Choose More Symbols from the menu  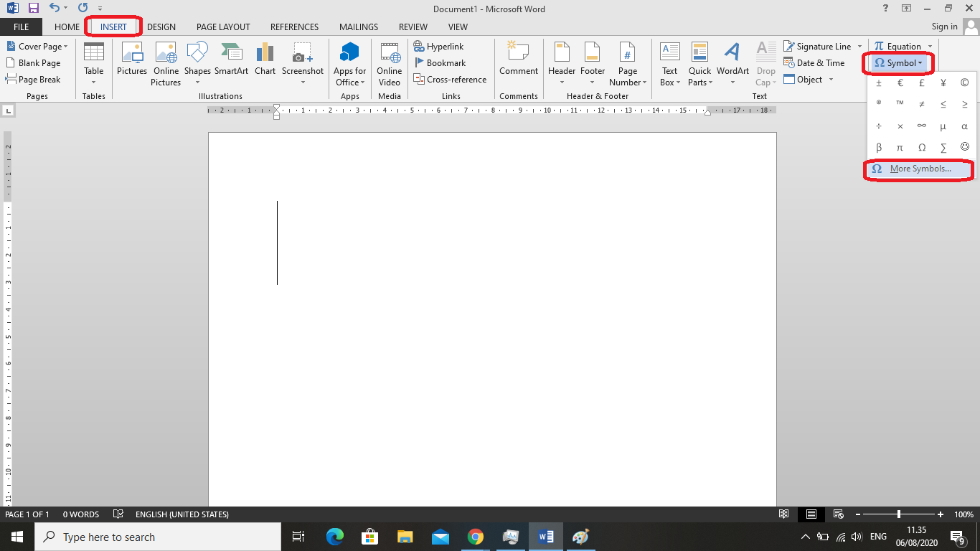click(x=920, y=169)
